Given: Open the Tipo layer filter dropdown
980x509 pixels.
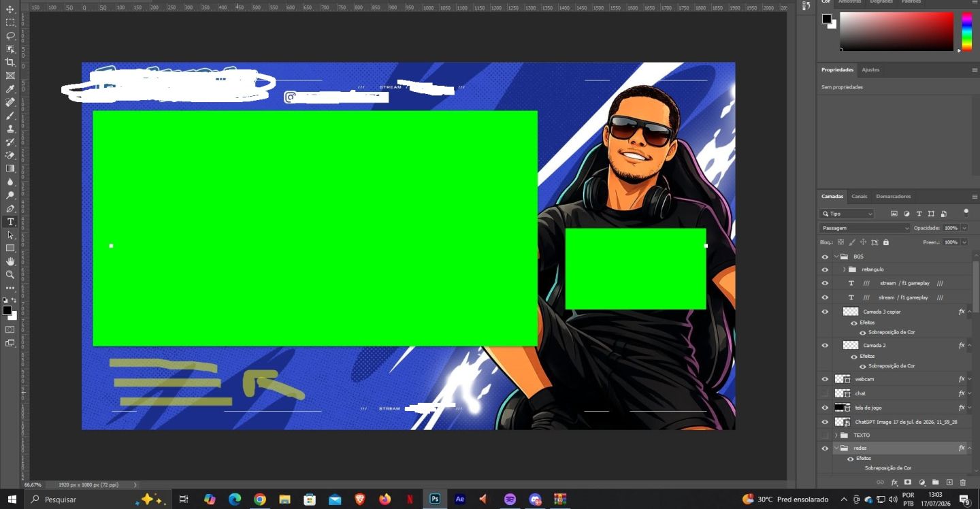Looking at the screenshot, I should (x=847, y=214).
